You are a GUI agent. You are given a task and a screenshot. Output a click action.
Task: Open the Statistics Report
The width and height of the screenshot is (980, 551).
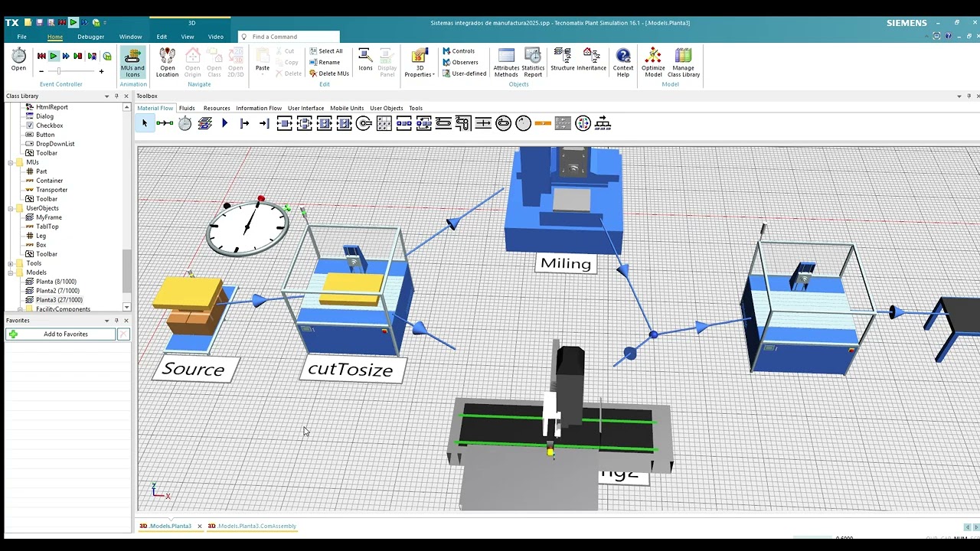(x=533, y=63)
